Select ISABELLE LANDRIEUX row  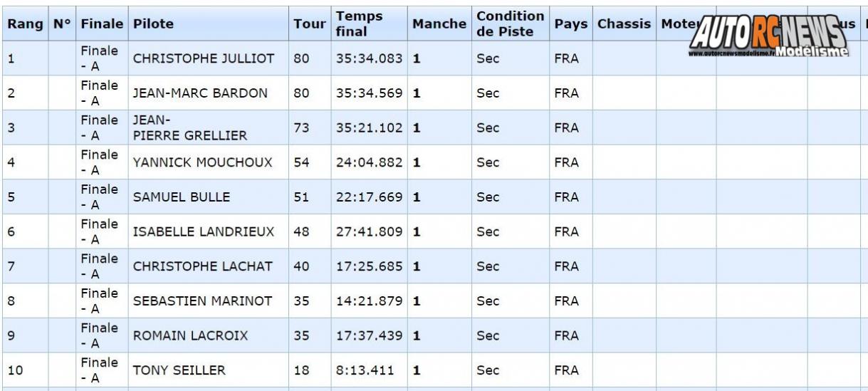click(x=204, y=231)
